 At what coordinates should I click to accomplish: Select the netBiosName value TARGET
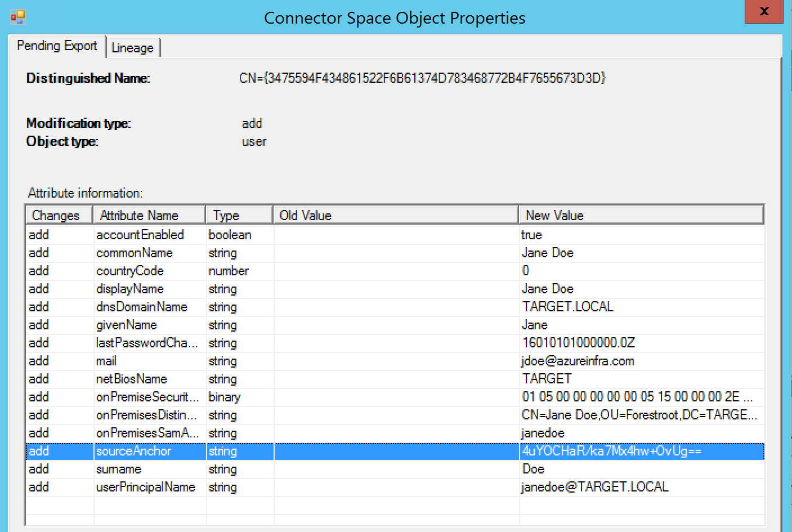pyautogui.click(x=547, y=379)
